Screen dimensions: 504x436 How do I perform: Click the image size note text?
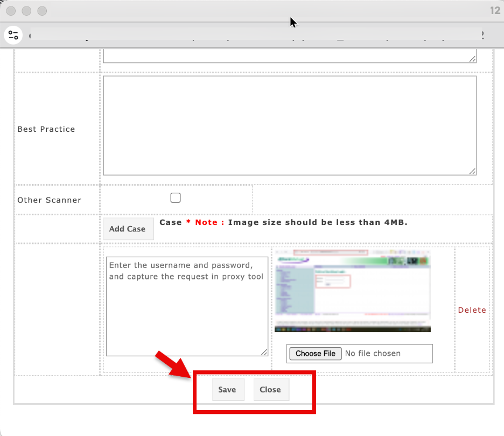pos(318,222)
